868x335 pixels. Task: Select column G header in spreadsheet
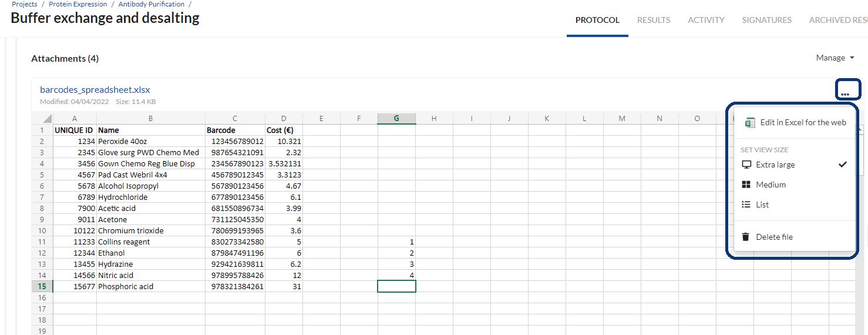(x=396, y=118)
